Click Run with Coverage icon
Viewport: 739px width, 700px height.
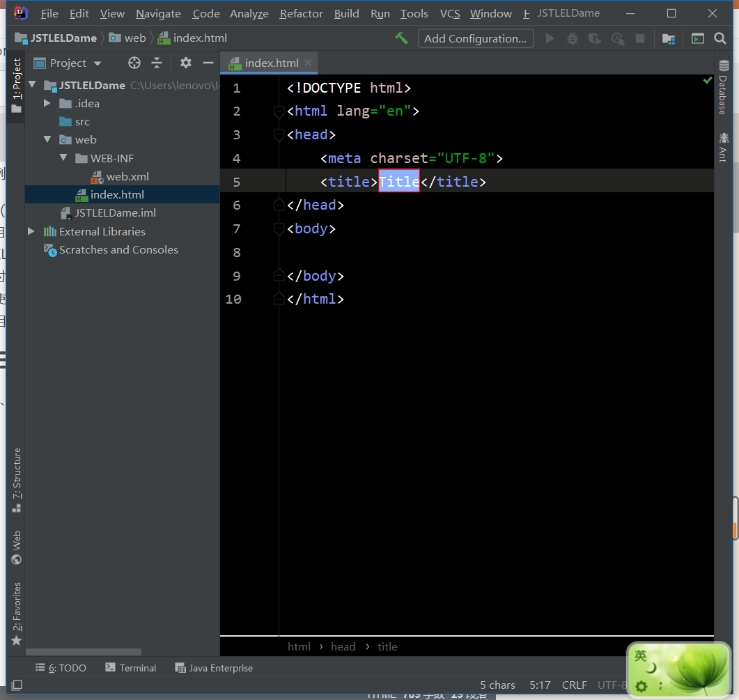(595, 38)
